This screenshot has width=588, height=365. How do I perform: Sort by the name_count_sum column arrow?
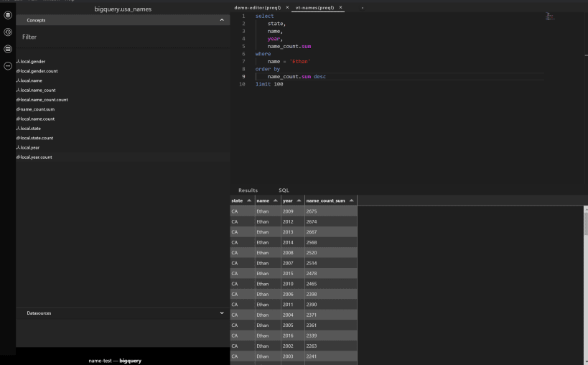(352, 200)
